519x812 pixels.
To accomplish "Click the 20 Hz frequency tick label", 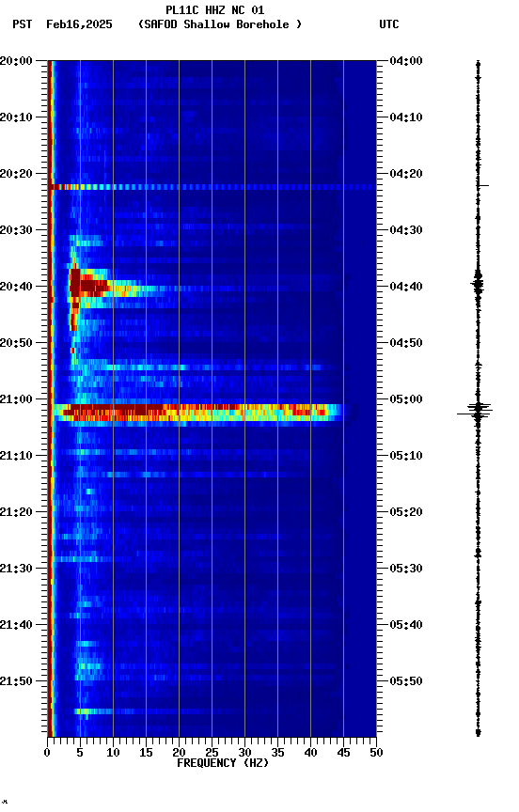I will click(x=179, y=753).
